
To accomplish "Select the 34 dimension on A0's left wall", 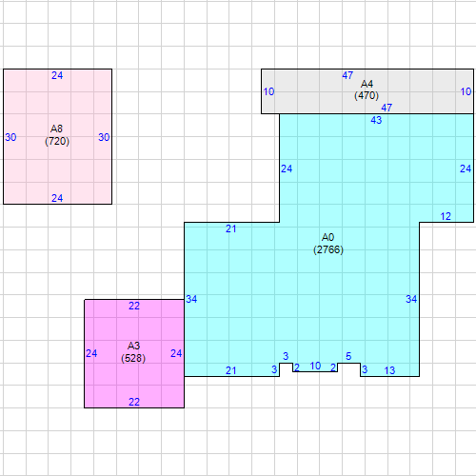I will [191, 299].
